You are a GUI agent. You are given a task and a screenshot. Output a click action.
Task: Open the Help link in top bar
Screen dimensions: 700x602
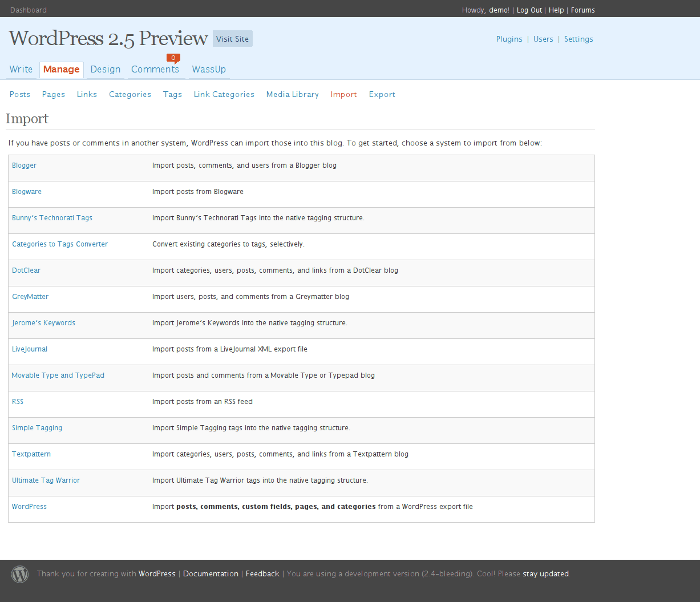pos(556,10)
